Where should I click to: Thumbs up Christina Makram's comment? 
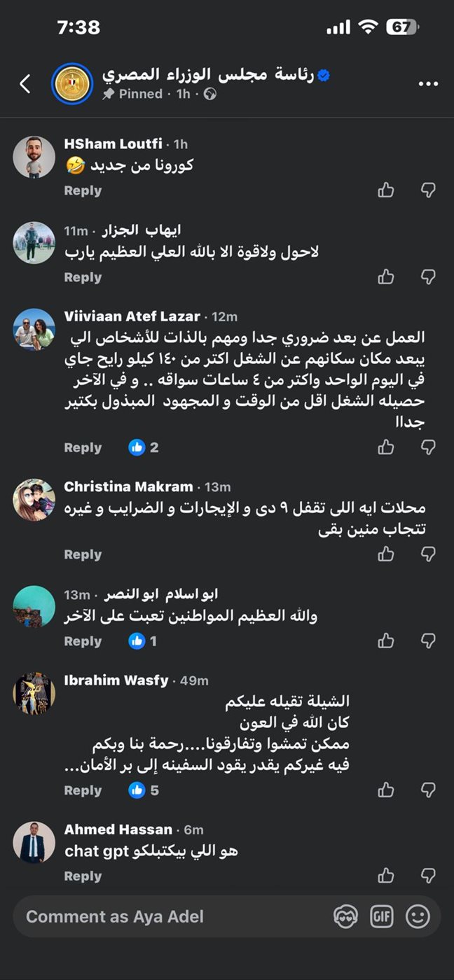click(386, 554)
